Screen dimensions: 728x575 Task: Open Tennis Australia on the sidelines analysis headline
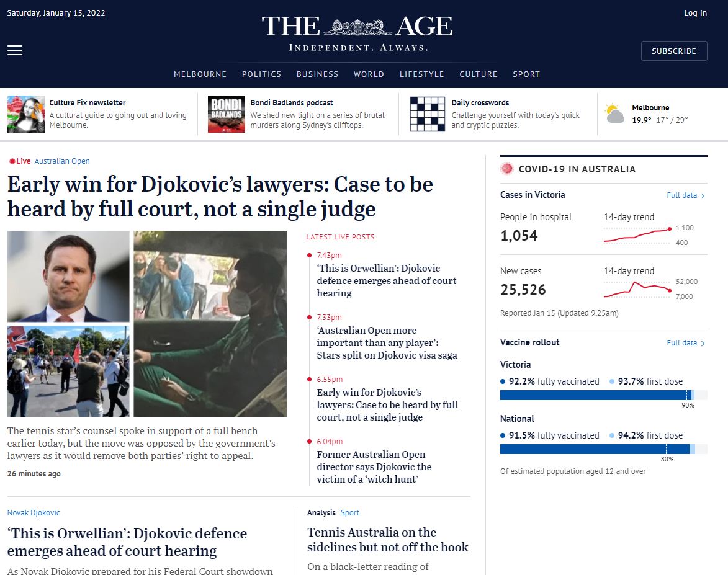coord(387,540)
